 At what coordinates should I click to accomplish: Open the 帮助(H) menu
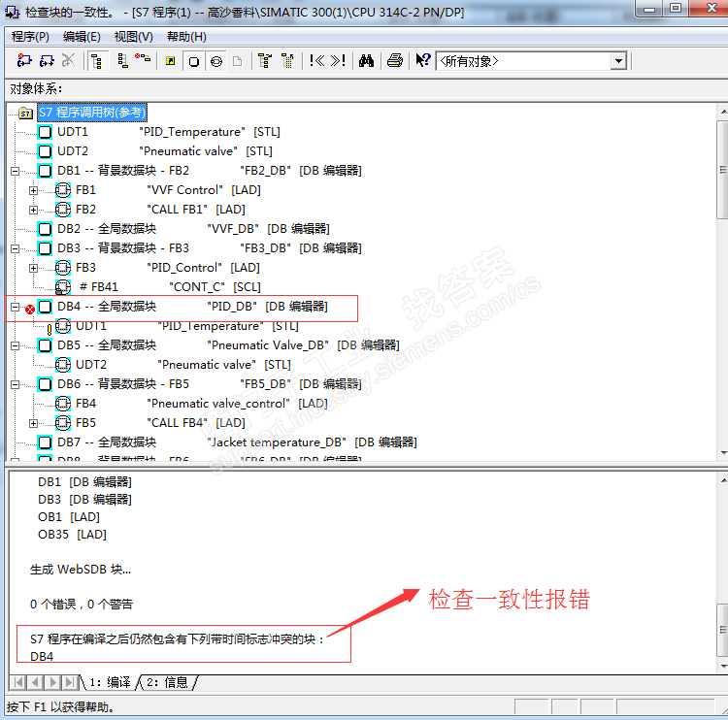[x=186, y=37]
